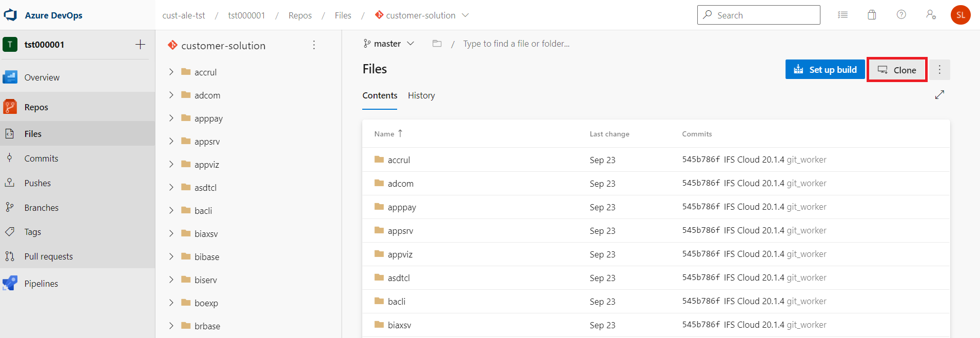Screen dimensions: 980x338
Task: Open customer-solution repo more options menu
Action: (x=314, y=45)
